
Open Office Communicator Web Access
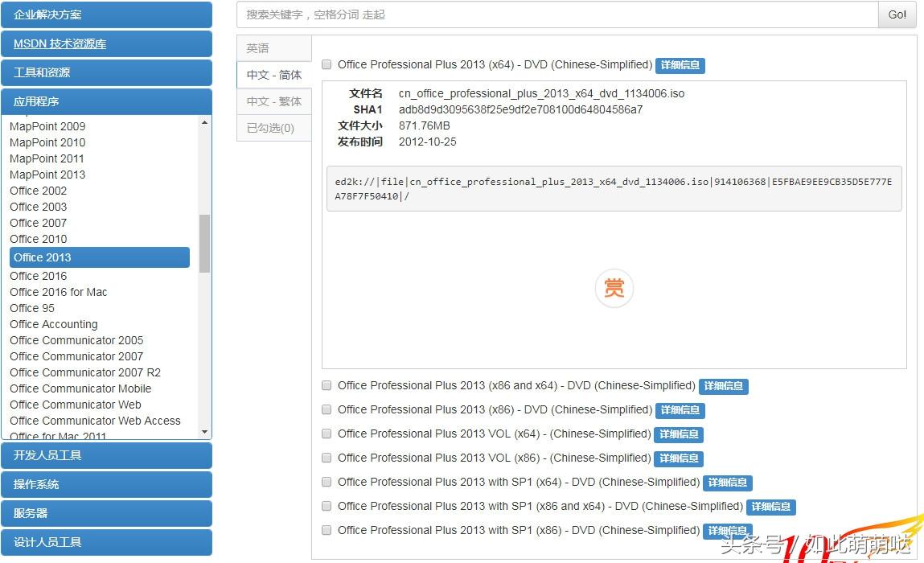coord(96,421)
